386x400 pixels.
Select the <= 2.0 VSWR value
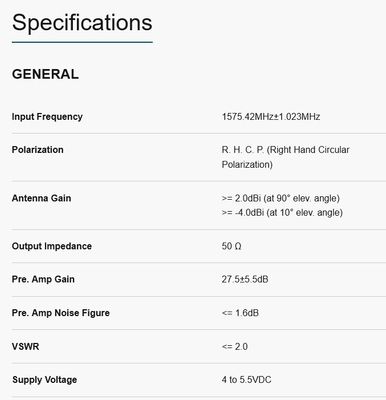click(235, 347)
